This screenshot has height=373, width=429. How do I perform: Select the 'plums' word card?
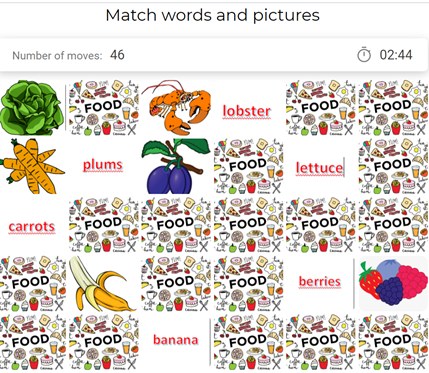click(103, 165)
